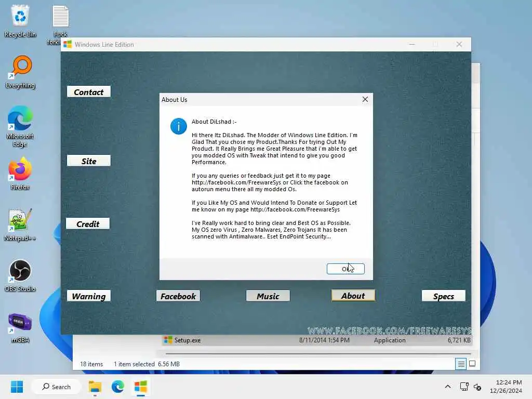
Task: Launch OBS Studio desktop shortcut
Action: 20,275
